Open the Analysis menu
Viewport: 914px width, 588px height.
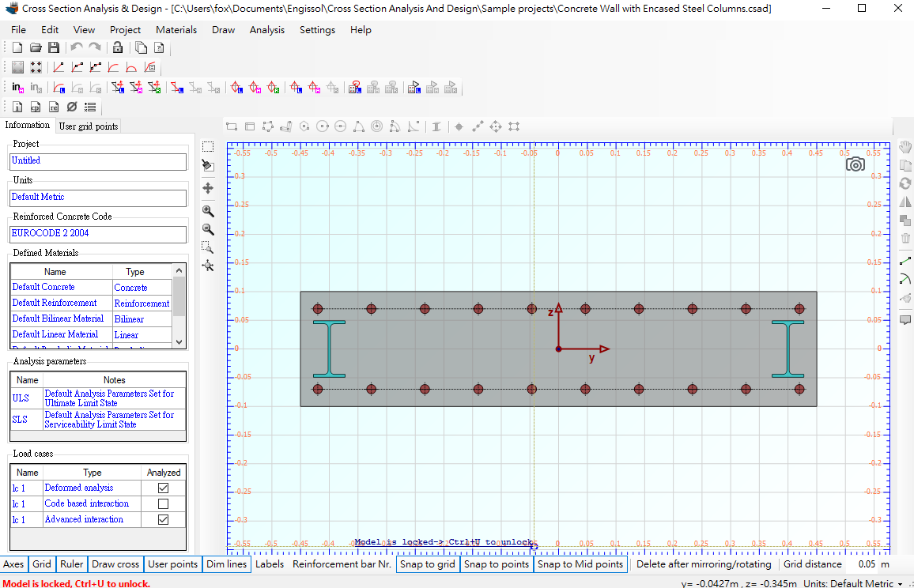[x=267, y=30]
